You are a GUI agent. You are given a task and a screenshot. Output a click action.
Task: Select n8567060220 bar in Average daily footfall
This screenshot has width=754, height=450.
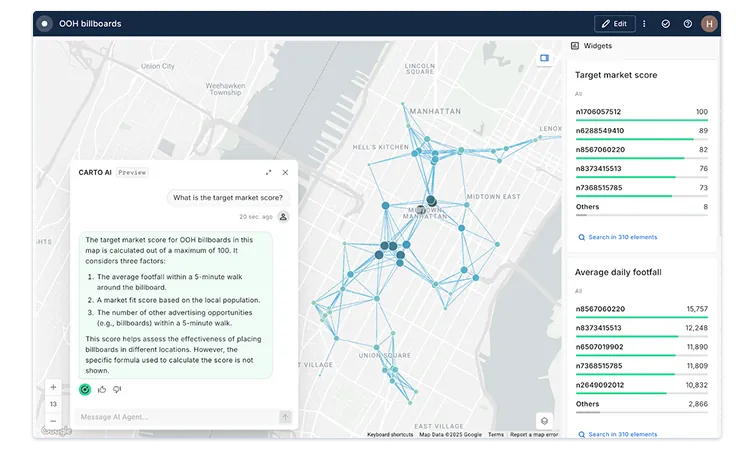[x=598, y=309]
